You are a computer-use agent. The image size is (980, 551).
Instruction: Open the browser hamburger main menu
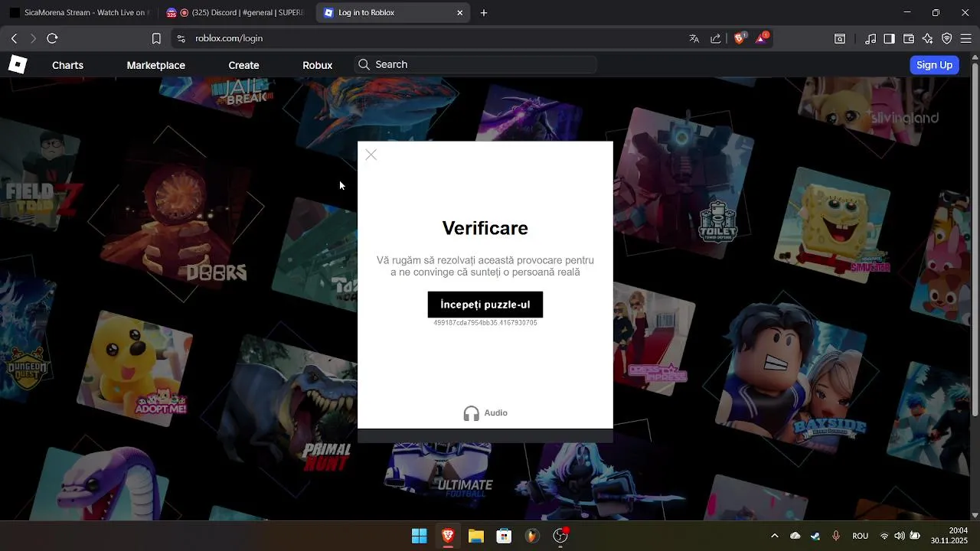click(966, 38)
